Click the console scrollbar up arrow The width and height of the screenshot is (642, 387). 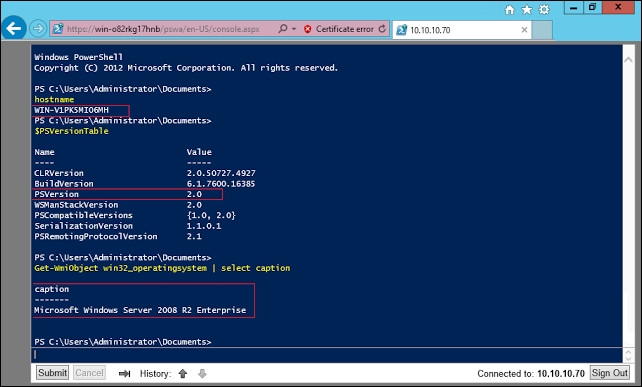point(628,60)
